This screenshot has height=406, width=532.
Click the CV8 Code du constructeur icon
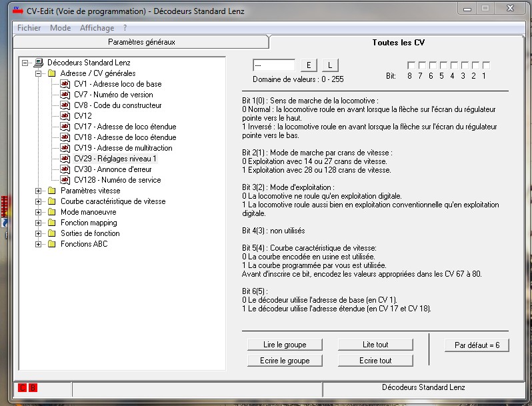tap(65, 105)
